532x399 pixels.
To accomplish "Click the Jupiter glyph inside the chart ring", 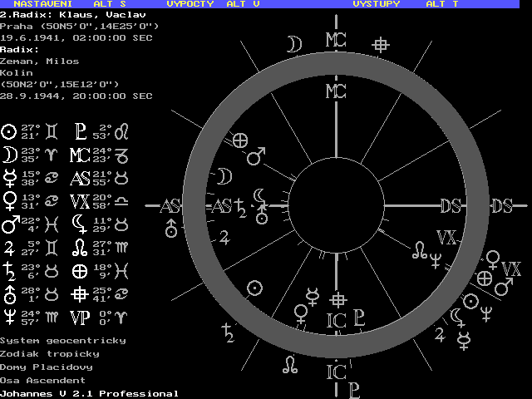I will [x=224, y=237].
